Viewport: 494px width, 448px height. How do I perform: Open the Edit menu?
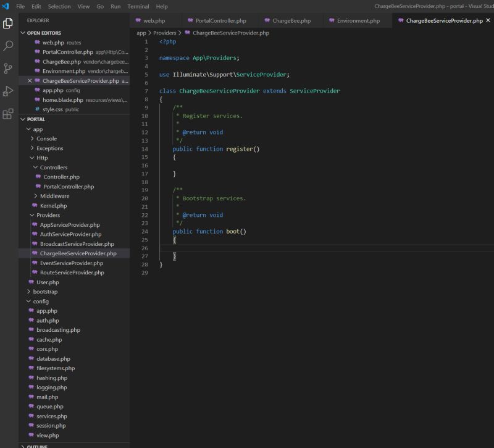(36, 6)
